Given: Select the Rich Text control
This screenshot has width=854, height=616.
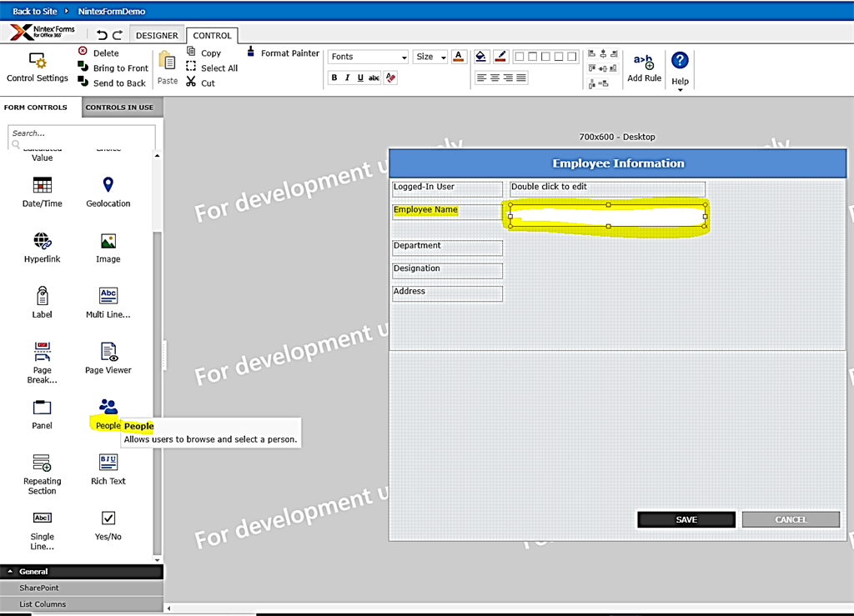Looking at the screenshot, I should [108, 467].
